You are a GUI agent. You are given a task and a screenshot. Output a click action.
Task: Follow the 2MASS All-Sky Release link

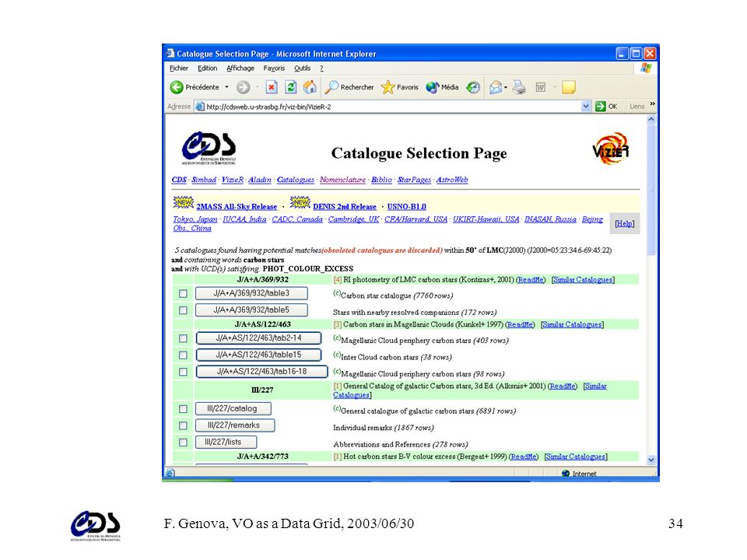(x=237, y=207)
